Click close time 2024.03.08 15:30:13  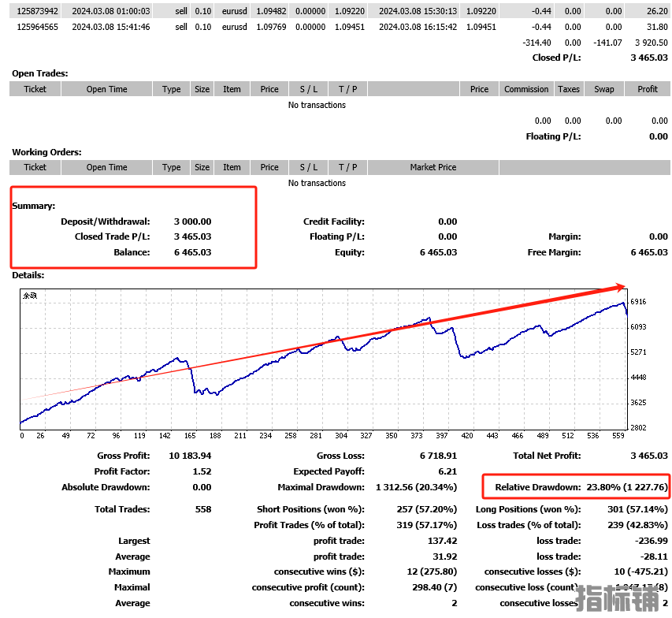click(x=418, y=11)
